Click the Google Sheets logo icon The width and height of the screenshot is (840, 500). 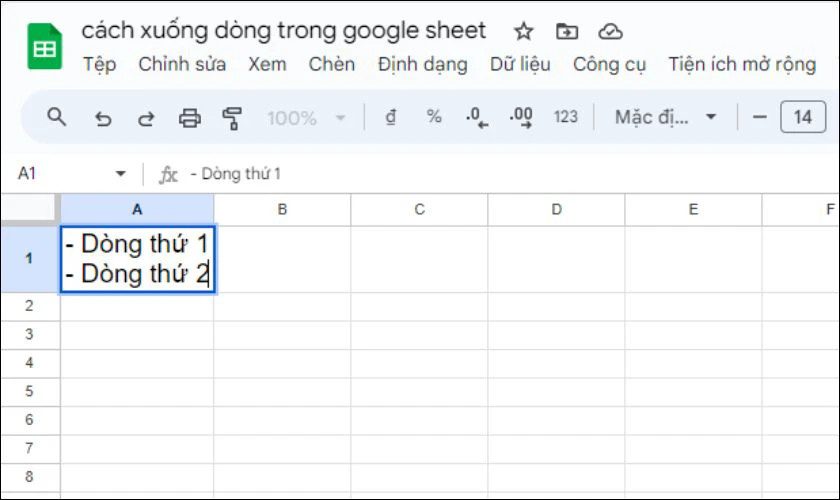[x=44, y=47]
